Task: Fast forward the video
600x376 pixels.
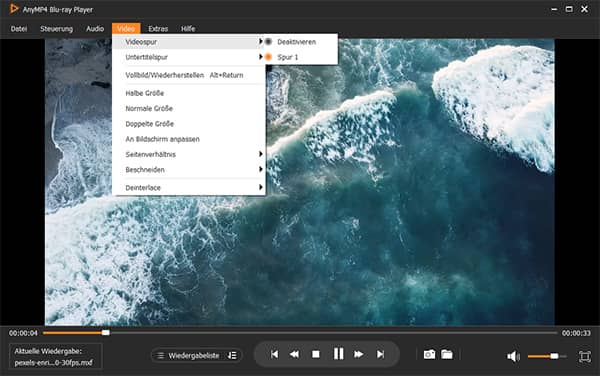Action: [359, 354]
